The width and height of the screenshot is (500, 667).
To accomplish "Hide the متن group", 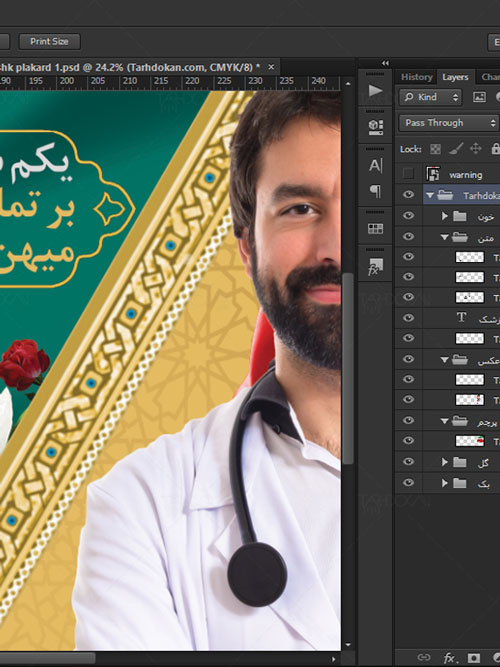I will coord(409,236).
